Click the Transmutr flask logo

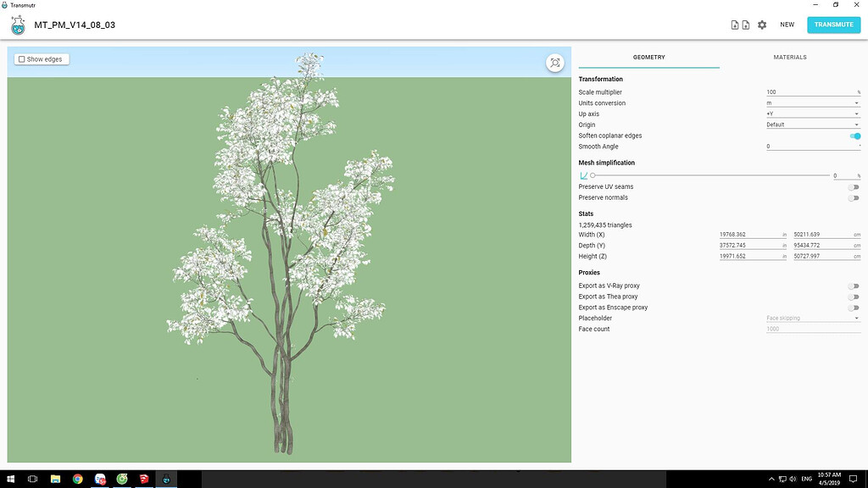18,25
